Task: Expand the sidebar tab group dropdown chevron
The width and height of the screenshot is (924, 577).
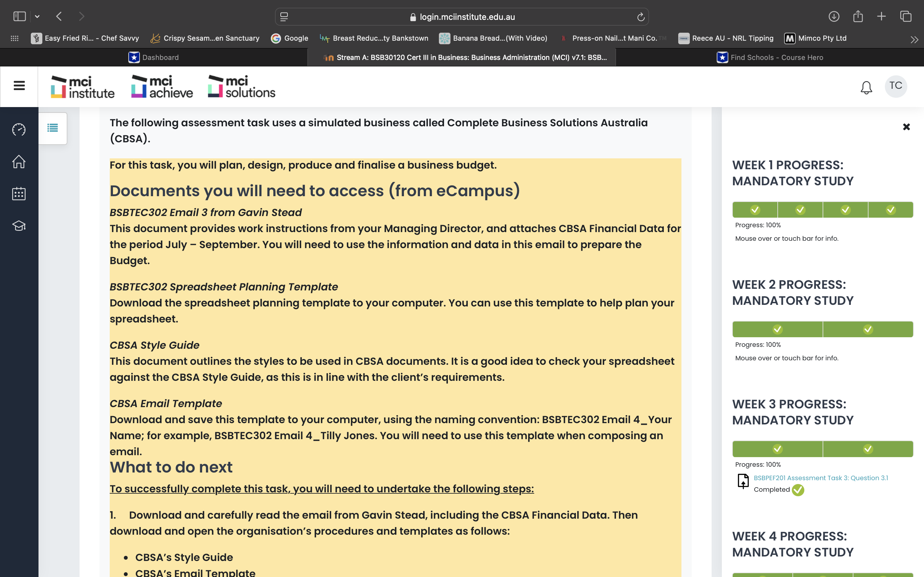Action: 37,16
